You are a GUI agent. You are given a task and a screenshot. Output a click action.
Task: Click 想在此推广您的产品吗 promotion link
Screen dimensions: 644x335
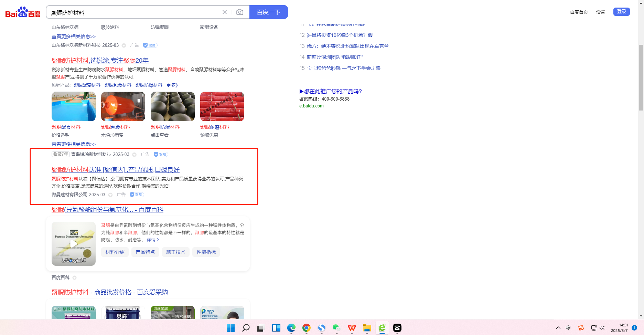(331, 91)
